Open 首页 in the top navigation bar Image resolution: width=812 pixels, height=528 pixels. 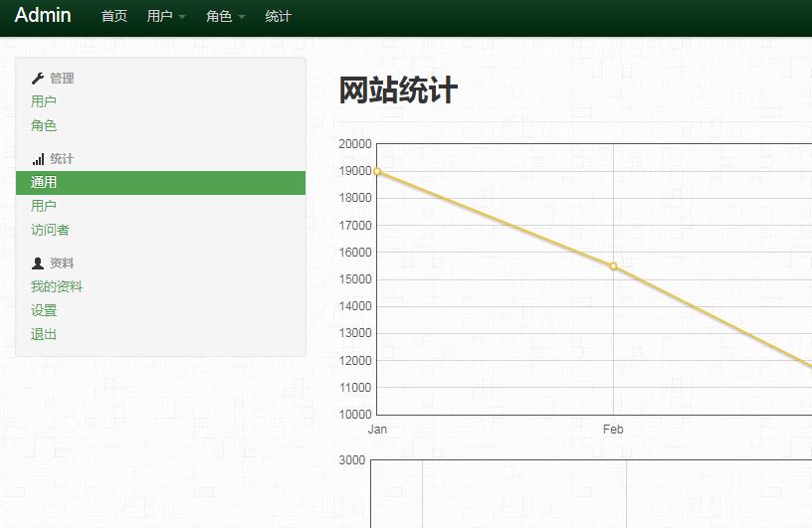pos(114,16)
